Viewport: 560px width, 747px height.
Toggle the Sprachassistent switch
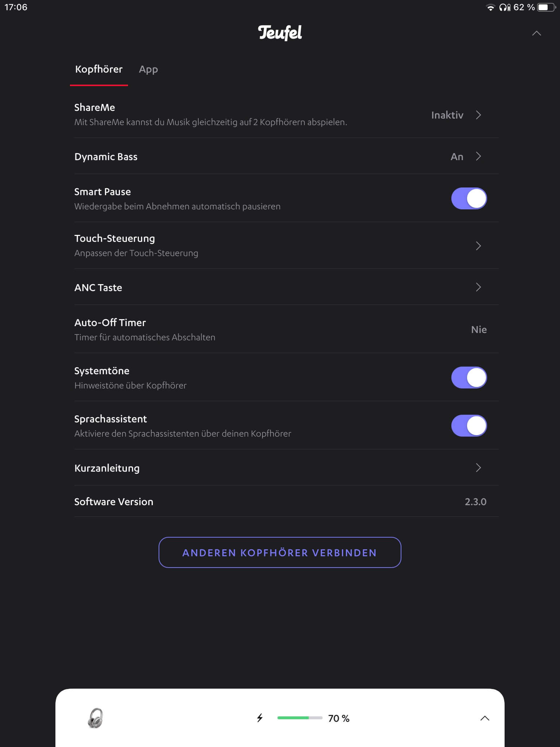pyautogui.click(x=469, y=426)
